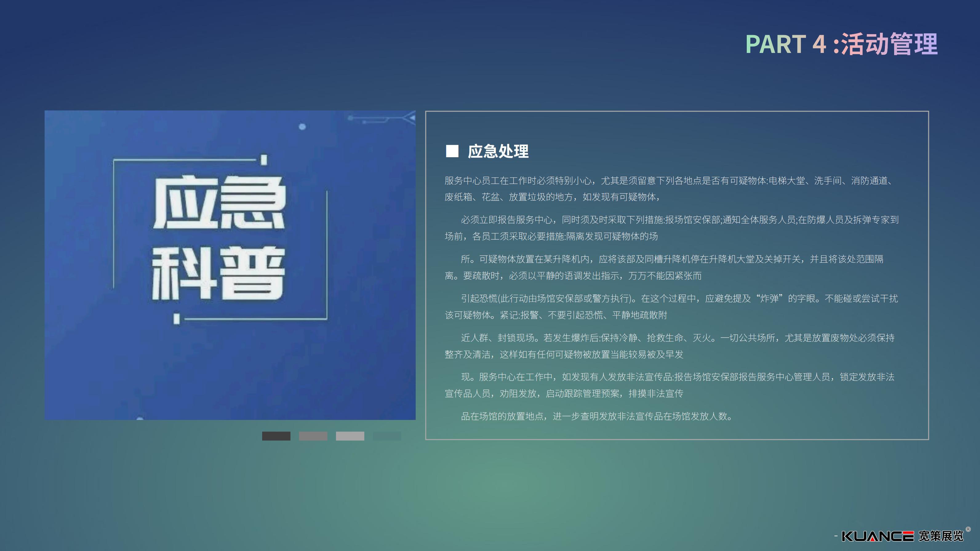Click the KUANCE logo at bottom right
This screenshot has height=551, width=980.
pos(877,536)
